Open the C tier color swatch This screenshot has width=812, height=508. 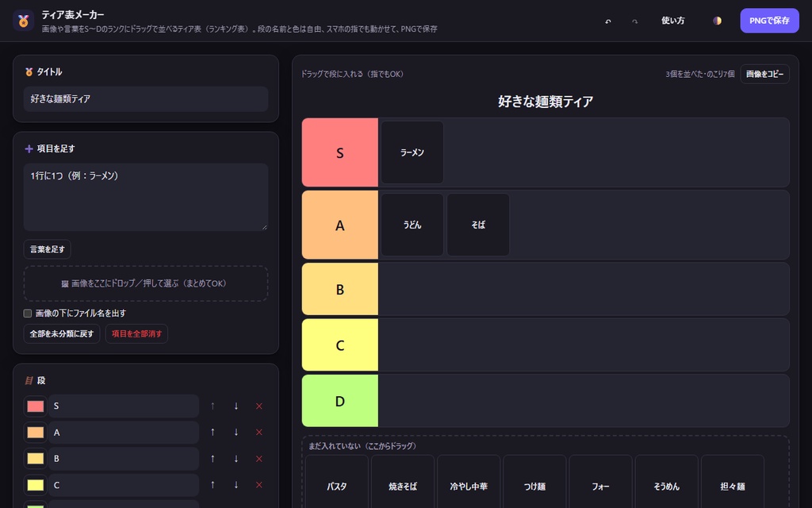click(x=35, y=485)
